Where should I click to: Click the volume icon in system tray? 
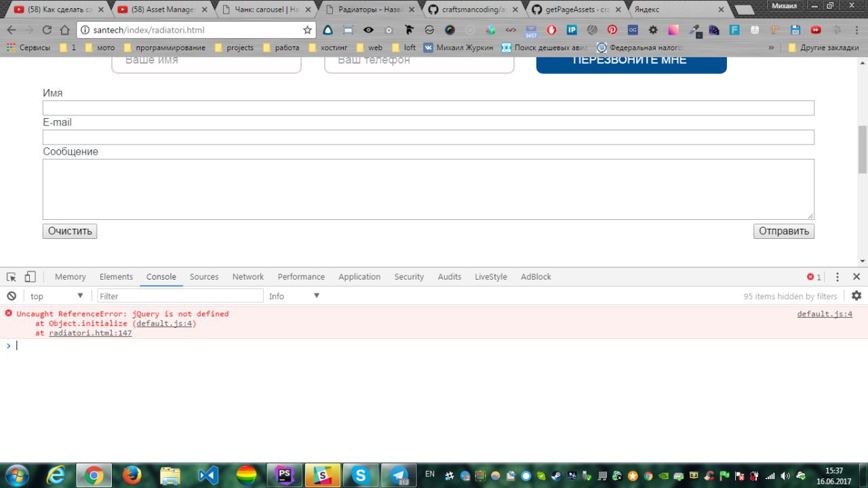(785, 476)
